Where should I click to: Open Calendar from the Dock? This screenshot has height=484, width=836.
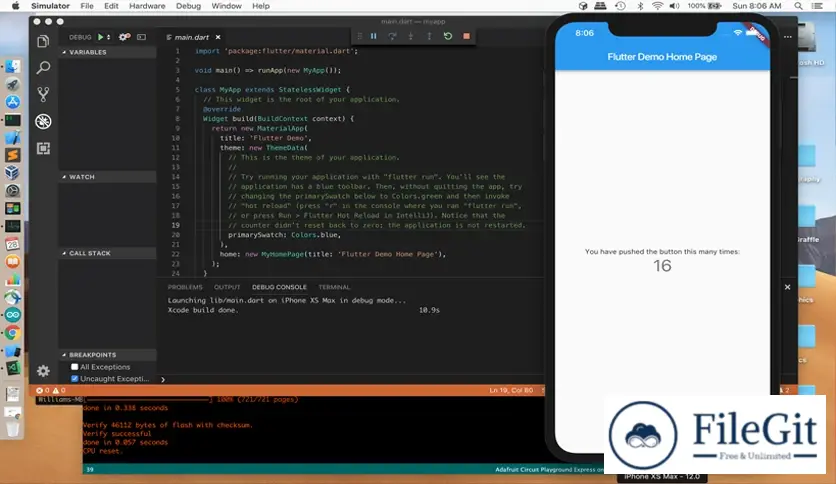click(x=13, y=244)
